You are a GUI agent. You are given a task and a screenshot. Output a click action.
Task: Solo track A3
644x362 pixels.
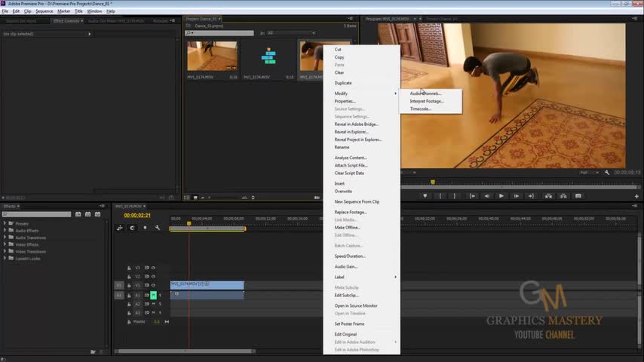(160, 313)
